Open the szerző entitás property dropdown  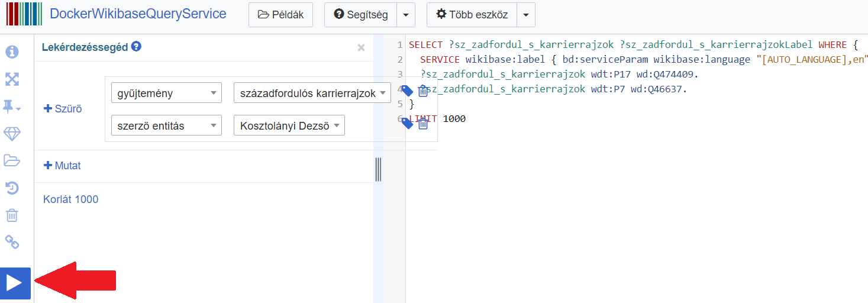[166, 125]
